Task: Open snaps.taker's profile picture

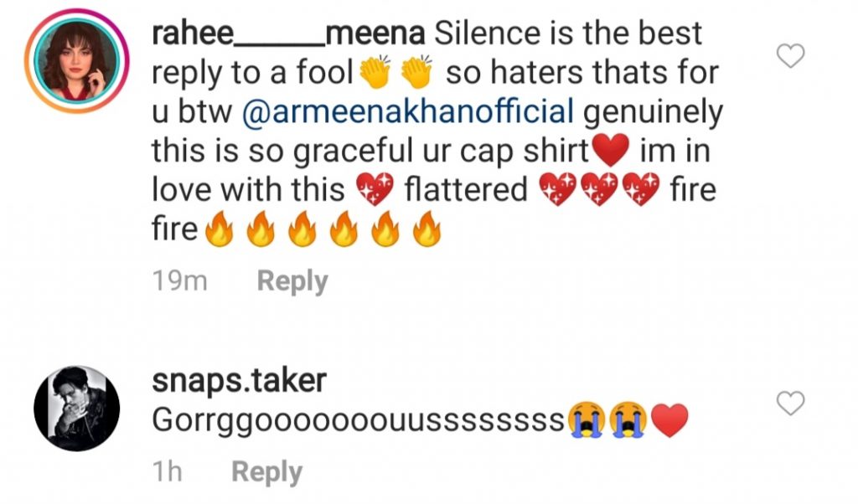Action: (76, 409)
